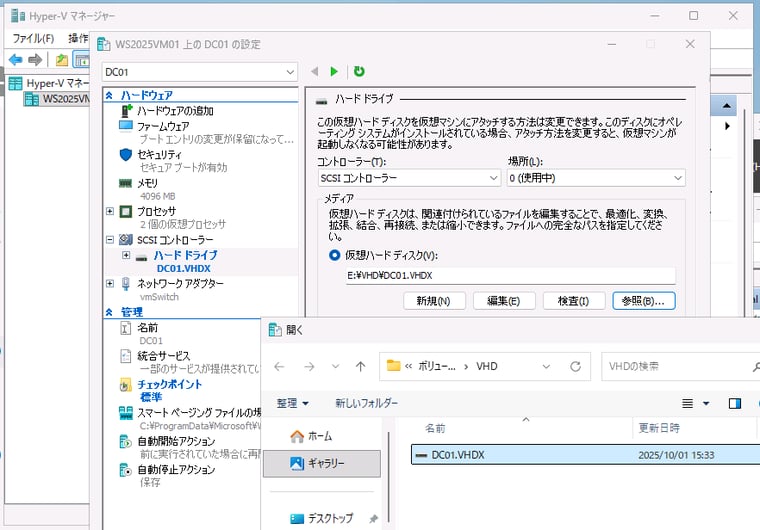The height and width of the screenshot is (530, 760).
Task: Open 場所 location dropdown showing 0 (使用中)
Action: [x=596, y=178]
